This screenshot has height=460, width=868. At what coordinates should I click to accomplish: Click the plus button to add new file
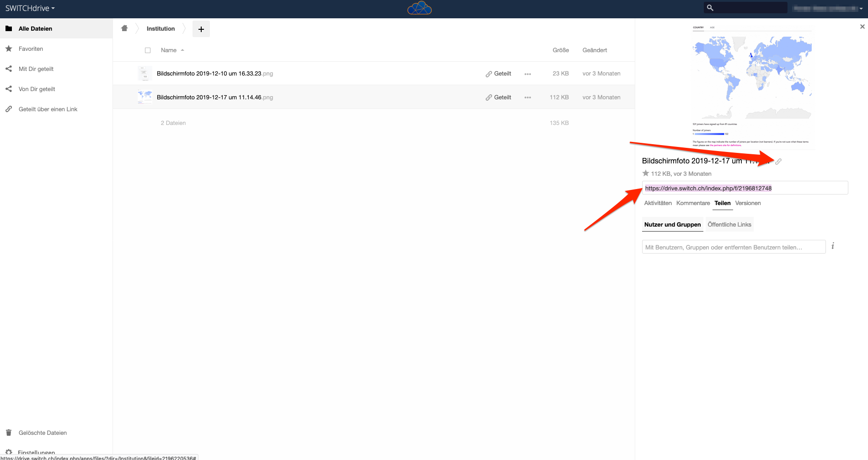(x=201, y=29)
